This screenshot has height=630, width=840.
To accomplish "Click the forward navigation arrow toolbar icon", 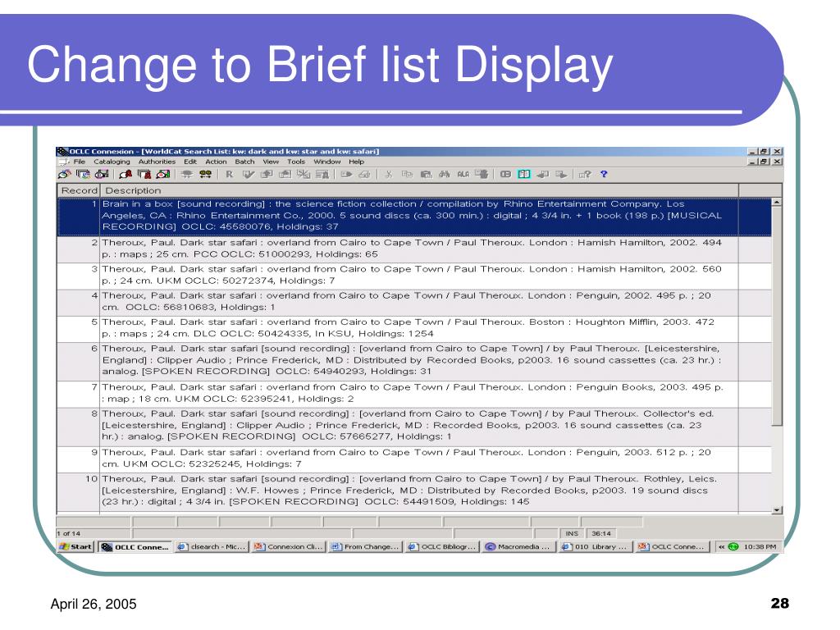I will [561, 174].
